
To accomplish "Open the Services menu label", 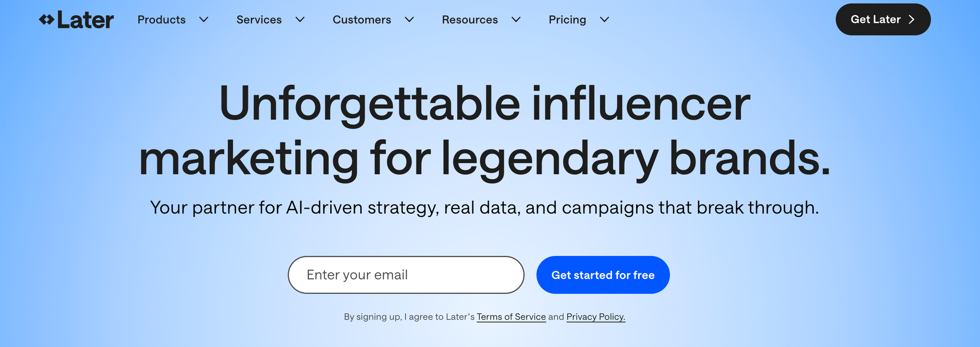I will click(259, 20).
